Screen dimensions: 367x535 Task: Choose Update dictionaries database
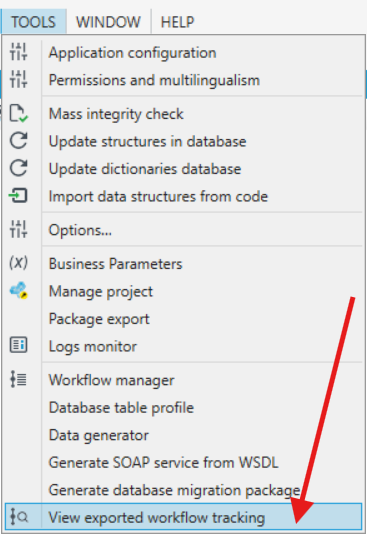[184, 169]
